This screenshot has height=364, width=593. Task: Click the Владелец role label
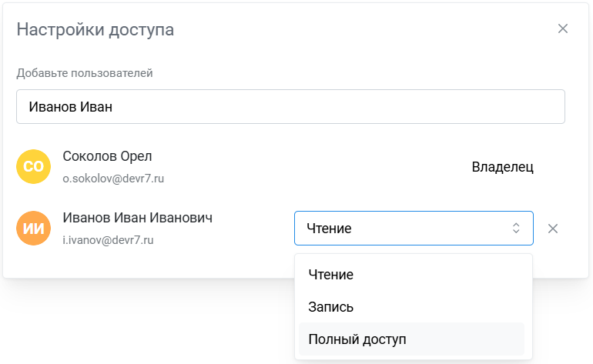(x=502, y=167)
